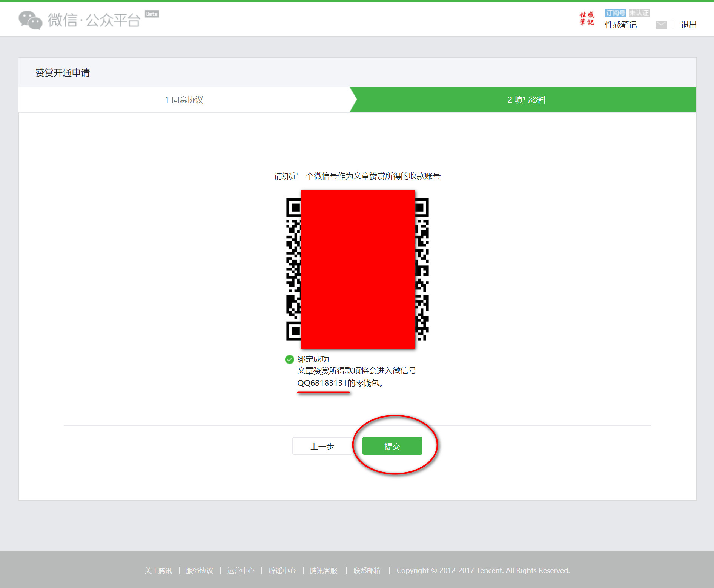Open 腾讯客服 footer link
This screenshot has height=588, width=714.
click(324, 570)
